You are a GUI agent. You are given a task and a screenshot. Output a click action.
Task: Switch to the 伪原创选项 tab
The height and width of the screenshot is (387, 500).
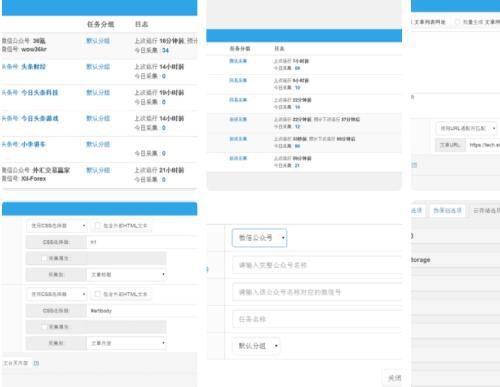pos(447,211)
